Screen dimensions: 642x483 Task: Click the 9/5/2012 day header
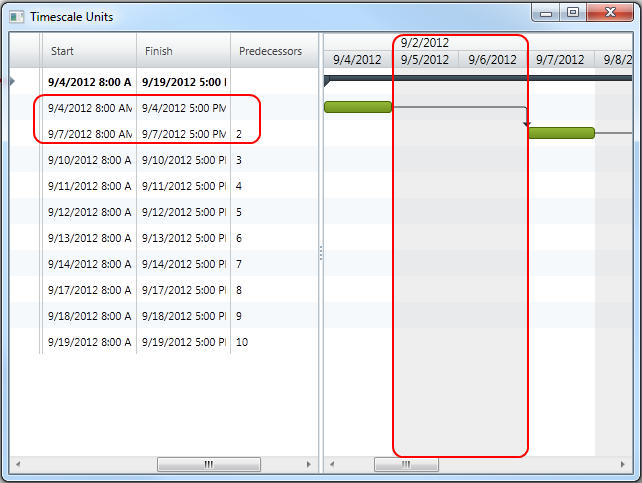coord(425,60)
